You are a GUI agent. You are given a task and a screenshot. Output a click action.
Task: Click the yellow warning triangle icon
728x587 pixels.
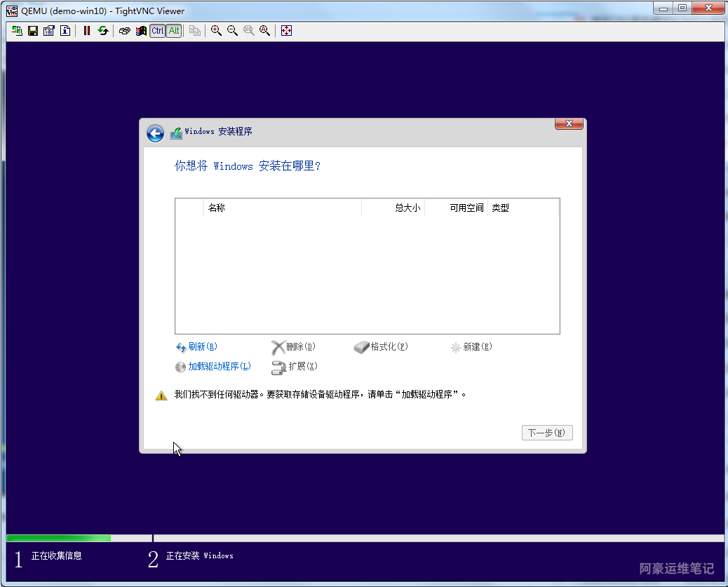tap(161, 396)
